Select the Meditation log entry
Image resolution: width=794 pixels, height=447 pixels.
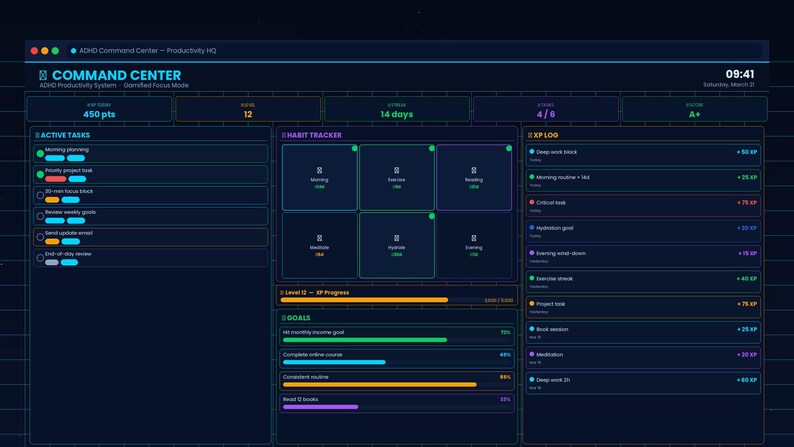pyautogui.click(x=643, y=357)
